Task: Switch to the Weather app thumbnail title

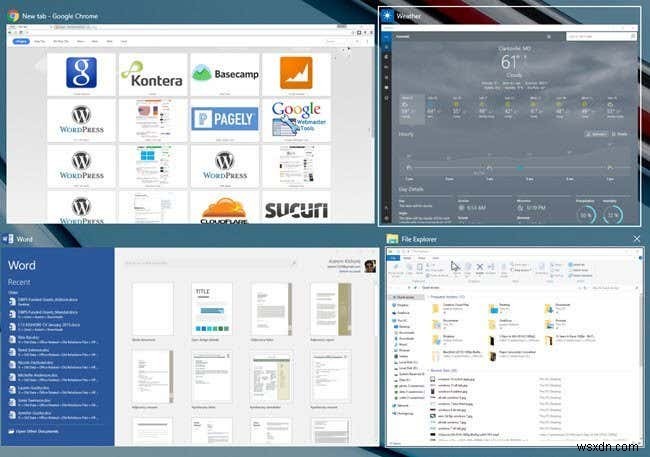Action: (408, 16)
